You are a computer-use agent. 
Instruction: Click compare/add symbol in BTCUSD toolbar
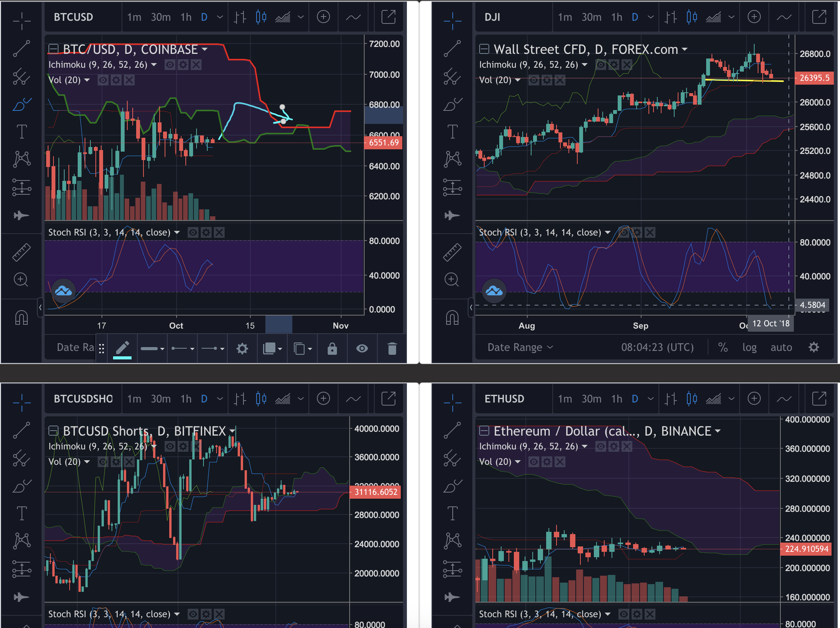pos(323,17)
